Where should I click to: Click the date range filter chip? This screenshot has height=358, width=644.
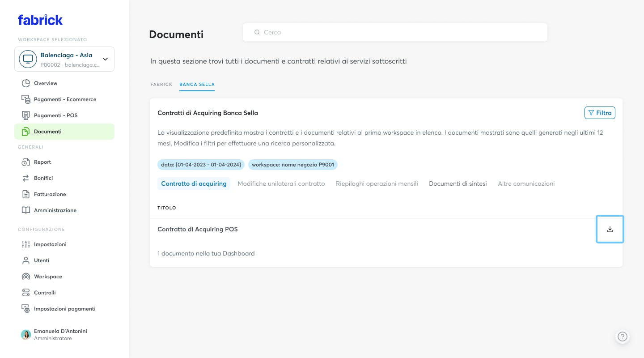pos(201,165)
